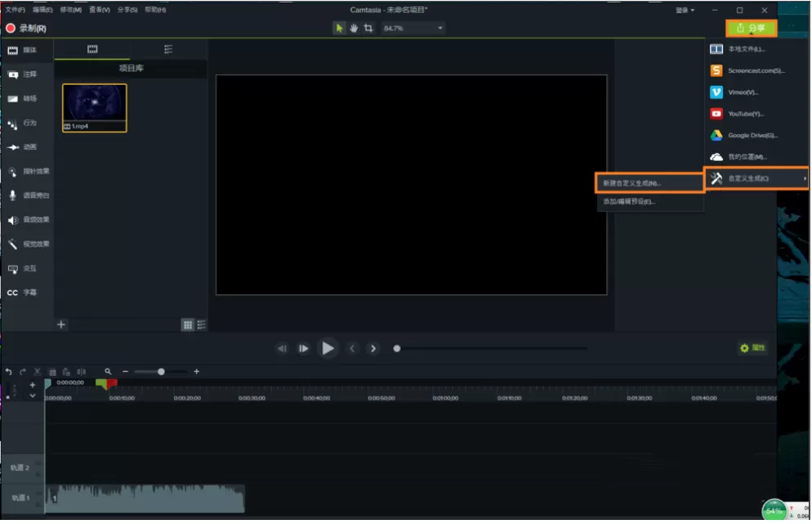Select new custom production menu entry

(x=649, y=183)
